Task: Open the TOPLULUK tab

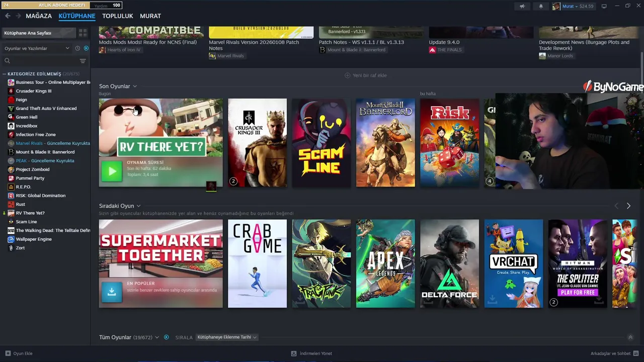Action: coord(118,16)
